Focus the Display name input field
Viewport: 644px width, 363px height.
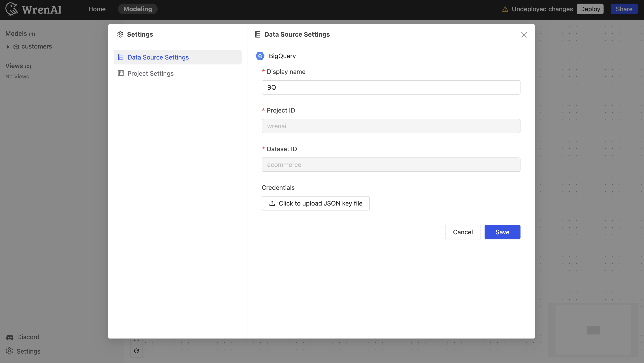point(391,87)
